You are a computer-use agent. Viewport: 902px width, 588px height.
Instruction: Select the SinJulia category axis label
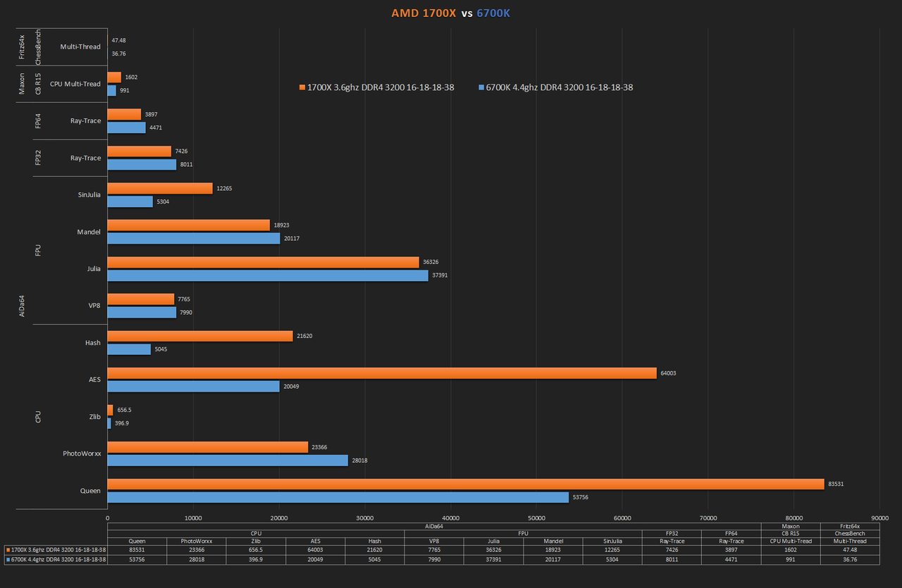click(x=88, y=195)
